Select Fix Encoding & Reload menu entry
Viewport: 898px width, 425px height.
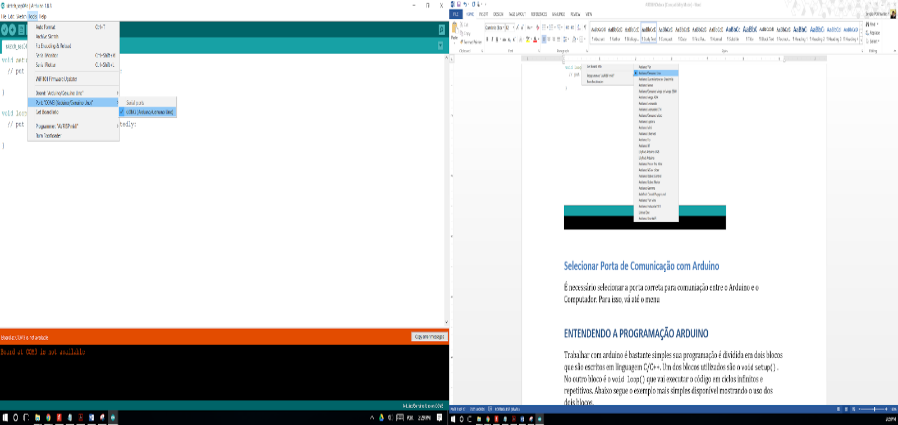73,46
